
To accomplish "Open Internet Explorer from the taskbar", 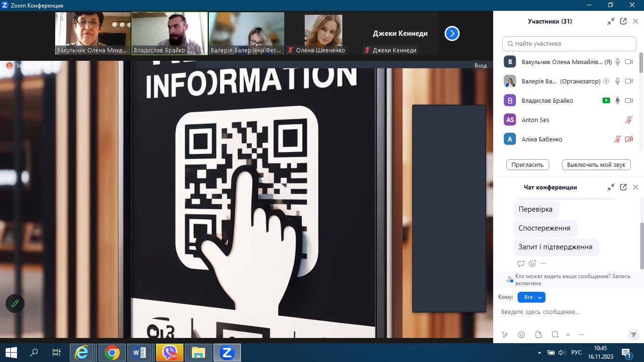I will [x=82, y=352].
